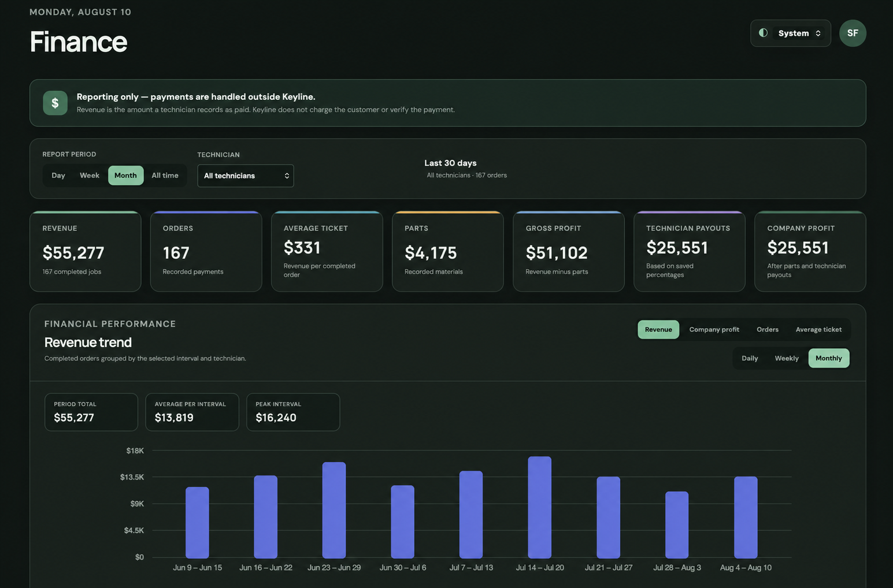Click the Peak Interval $16,240 box

click(x=293, y=412)
